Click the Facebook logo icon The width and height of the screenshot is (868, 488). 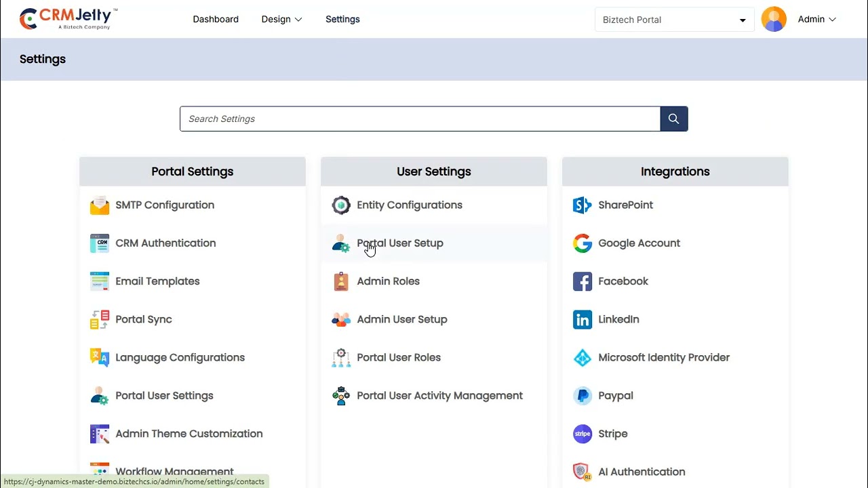(582, 281)
